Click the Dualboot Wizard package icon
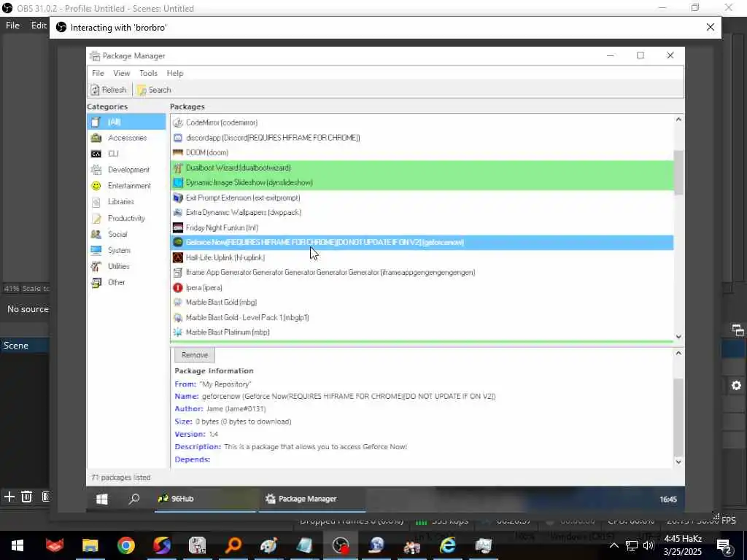 [178, 168]
